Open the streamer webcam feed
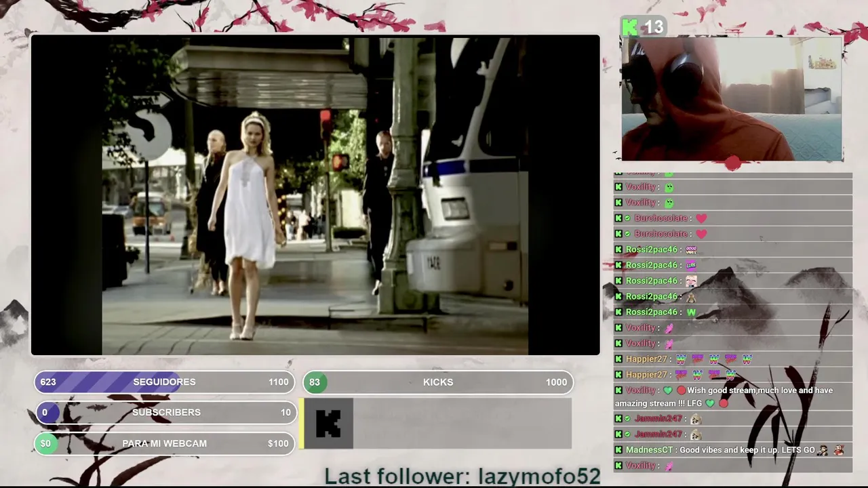 point(732,99)
